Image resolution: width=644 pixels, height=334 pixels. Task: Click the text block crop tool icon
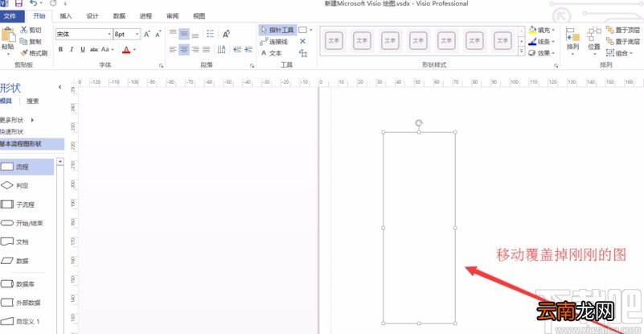pos(303,53)
